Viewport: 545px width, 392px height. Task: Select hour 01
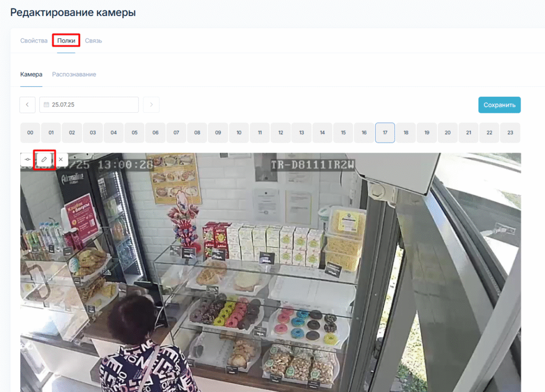[x=51, y=132]
